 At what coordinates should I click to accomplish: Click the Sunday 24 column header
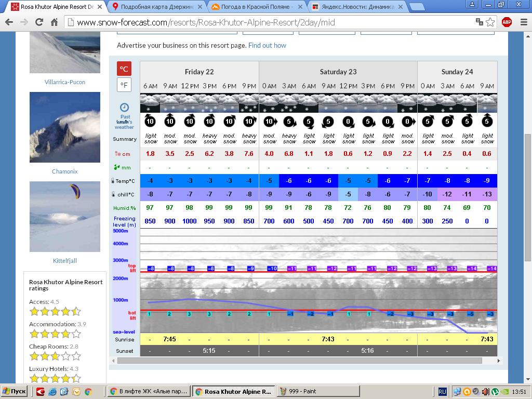pos(457,72)
